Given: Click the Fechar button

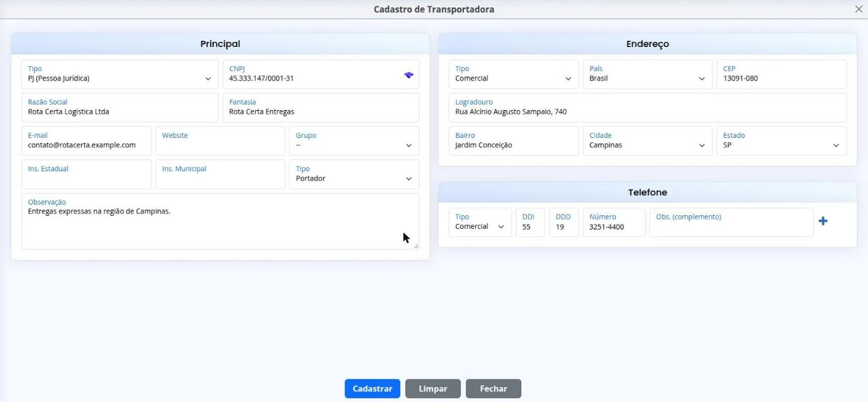Looking at the screenshot, I should point(494,388).
